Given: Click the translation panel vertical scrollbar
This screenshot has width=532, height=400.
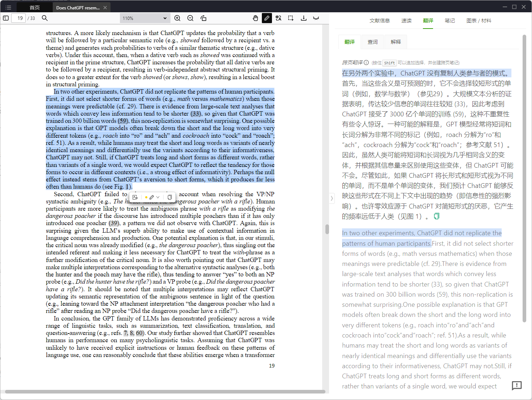Looking at the screenshot, I should (x=524, y=178).
